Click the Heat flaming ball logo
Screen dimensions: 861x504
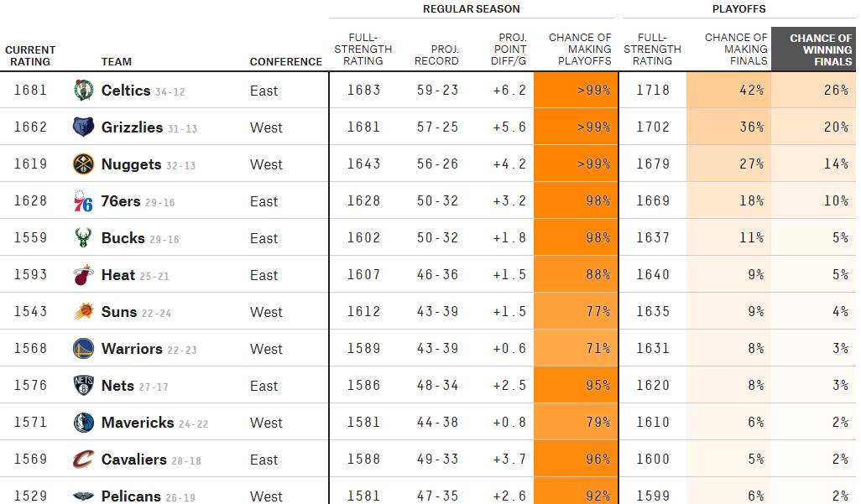(x=83, y=274)
